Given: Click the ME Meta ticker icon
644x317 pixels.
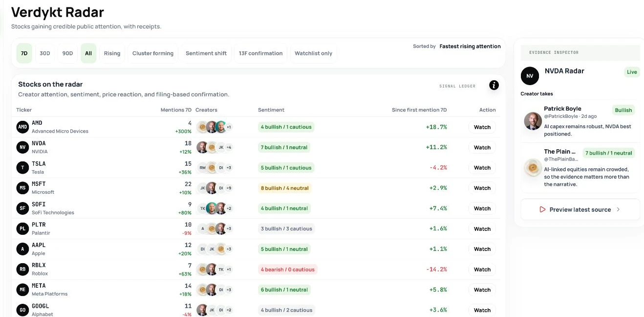Looking at the screenshot, I should [x=22, y=290].
